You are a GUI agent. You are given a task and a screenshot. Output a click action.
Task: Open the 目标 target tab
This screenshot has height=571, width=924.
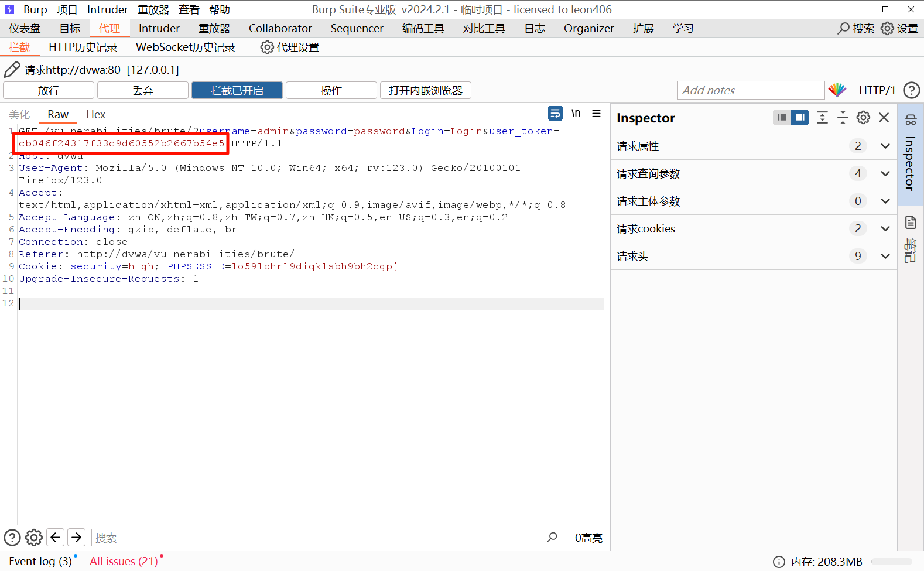point(70,28)
